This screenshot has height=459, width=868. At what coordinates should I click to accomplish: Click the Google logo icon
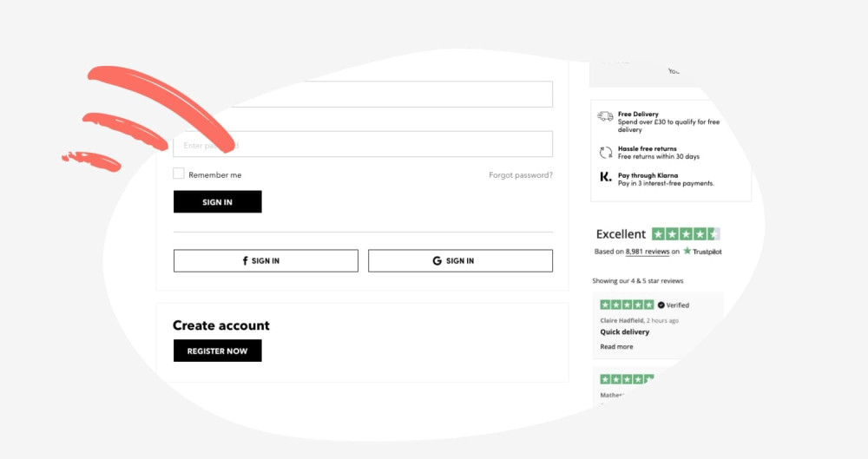[437, 261]
